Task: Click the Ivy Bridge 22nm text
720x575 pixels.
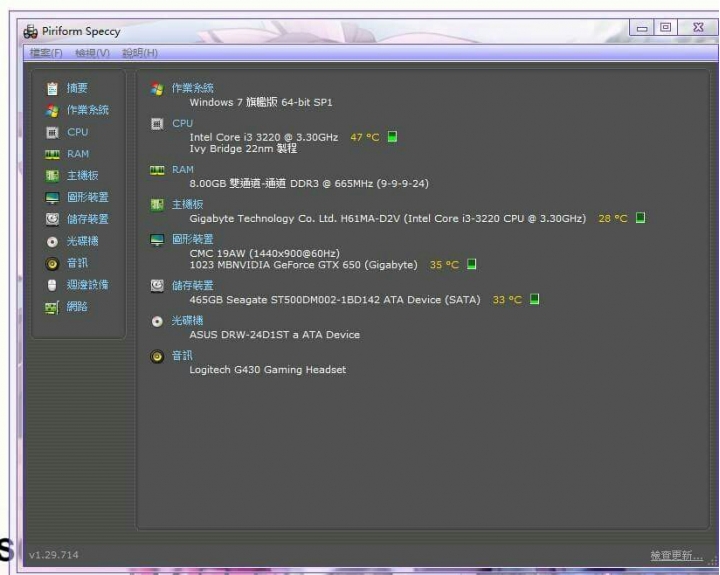Action: 243,148
